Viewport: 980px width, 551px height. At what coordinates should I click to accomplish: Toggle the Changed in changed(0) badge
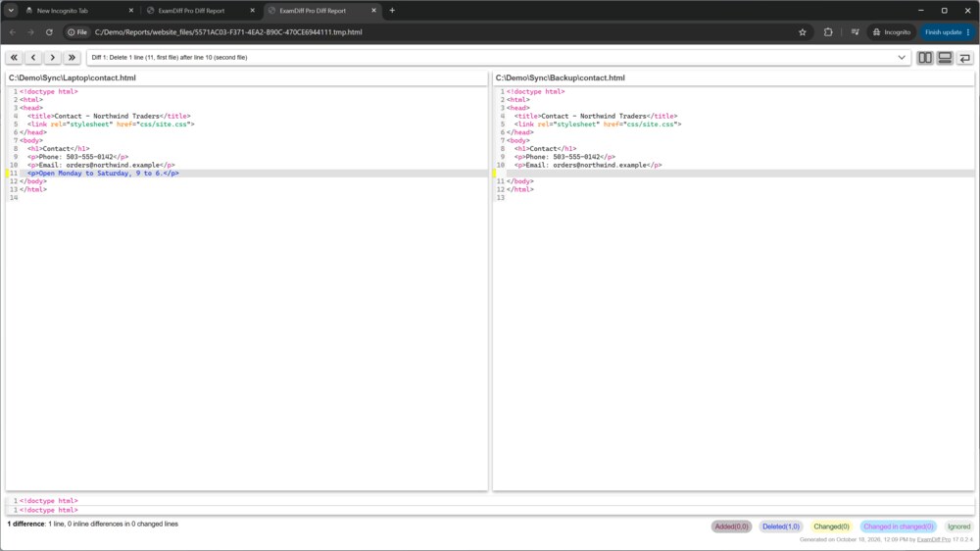coord(898,526)
